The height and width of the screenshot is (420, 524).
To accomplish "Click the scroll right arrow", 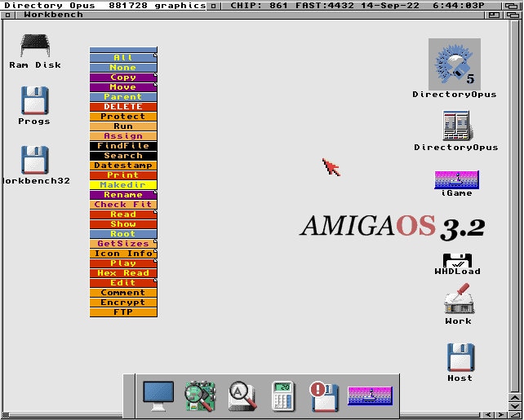I will coord(500,415).
